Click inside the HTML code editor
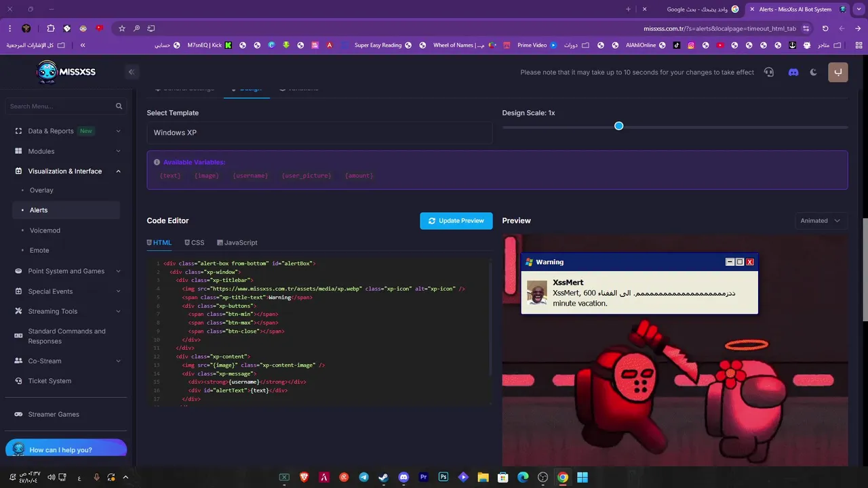 point(319,332)
